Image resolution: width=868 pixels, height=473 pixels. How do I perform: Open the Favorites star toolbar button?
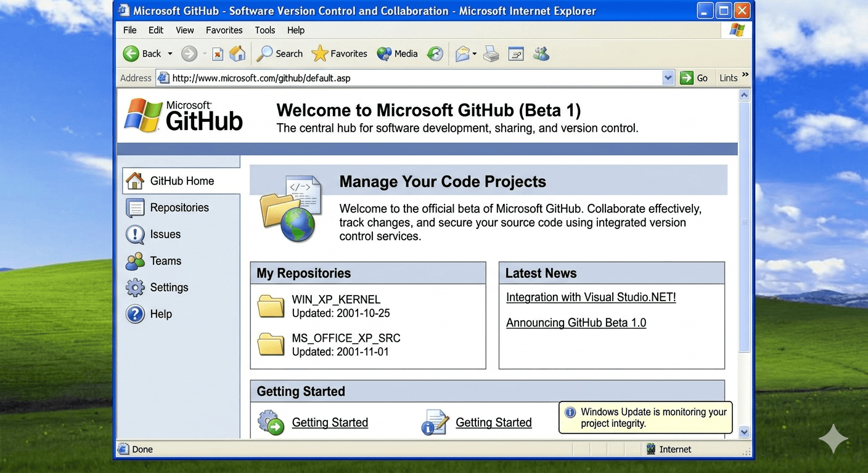tap(339, 54)
